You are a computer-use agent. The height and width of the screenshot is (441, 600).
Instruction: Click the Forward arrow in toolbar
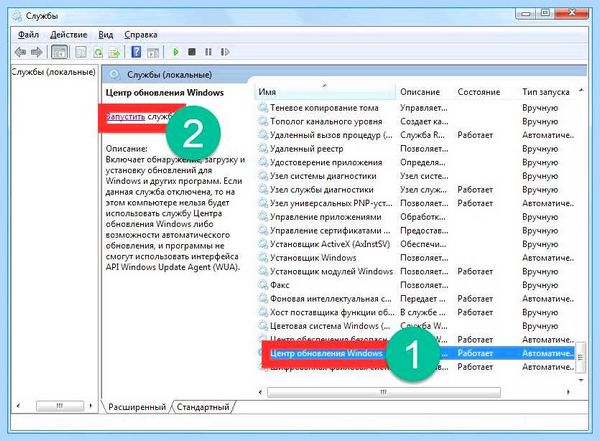(37, 52)
